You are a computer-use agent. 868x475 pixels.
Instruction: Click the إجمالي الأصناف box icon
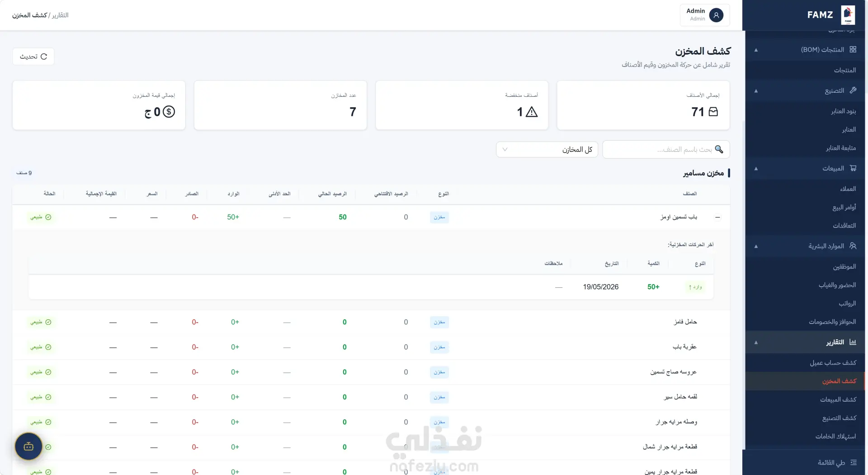click(713, 112)
